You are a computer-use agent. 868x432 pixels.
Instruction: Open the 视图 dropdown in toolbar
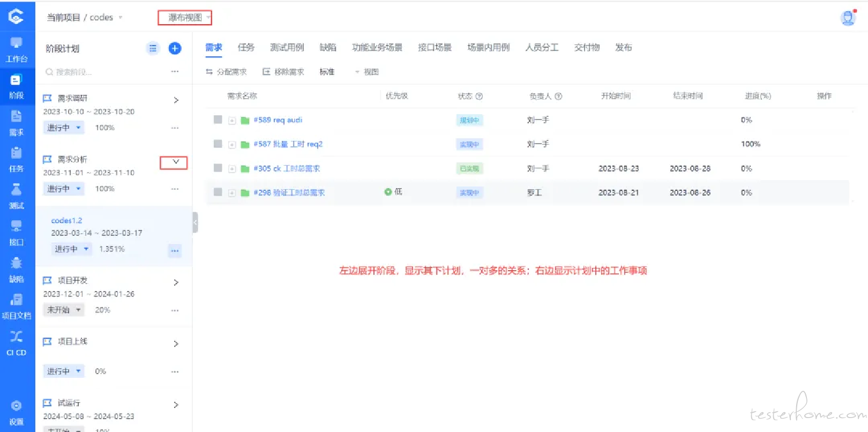point(366,72)
